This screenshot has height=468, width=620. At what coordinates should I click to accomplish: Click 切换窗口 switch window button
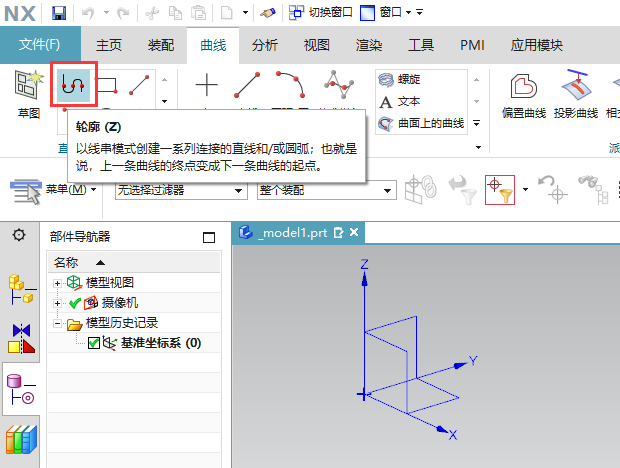point(320,13)
